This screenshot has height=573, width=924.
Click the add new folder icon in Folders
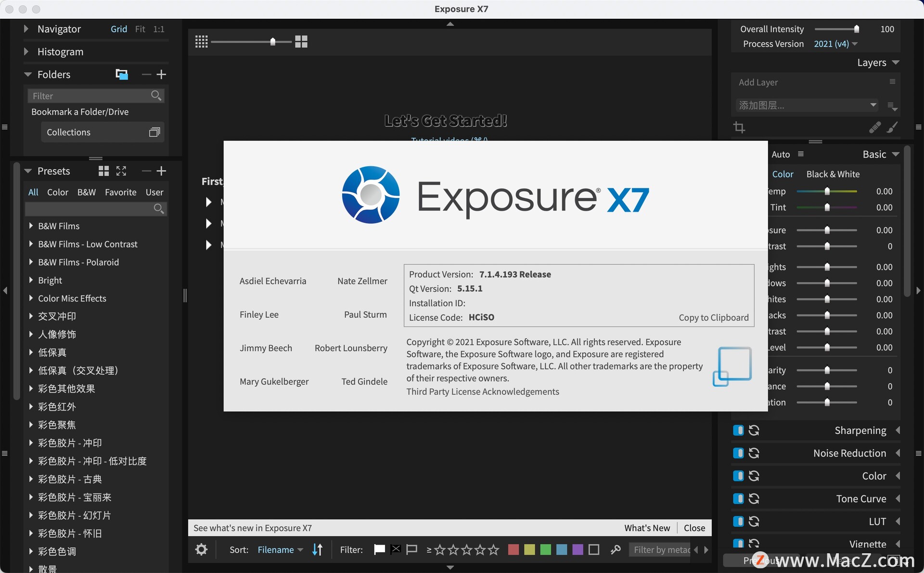(162, 75)
